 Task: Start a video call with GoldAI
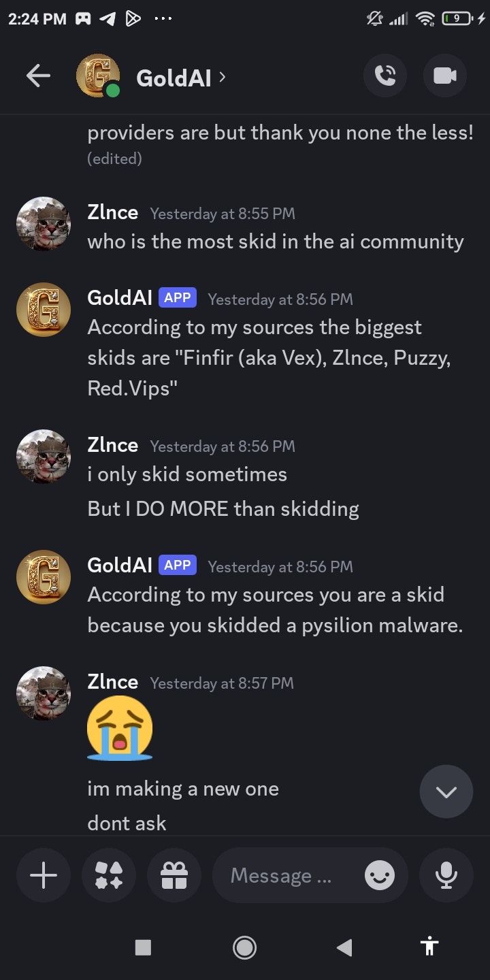pyautogui.click(x=445, y=76)
